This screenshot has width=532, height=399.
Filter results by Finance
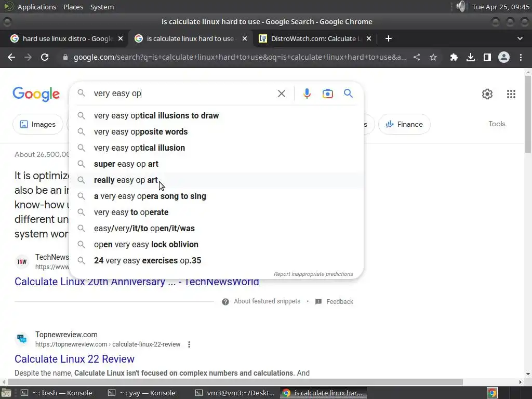pos(404,125)
